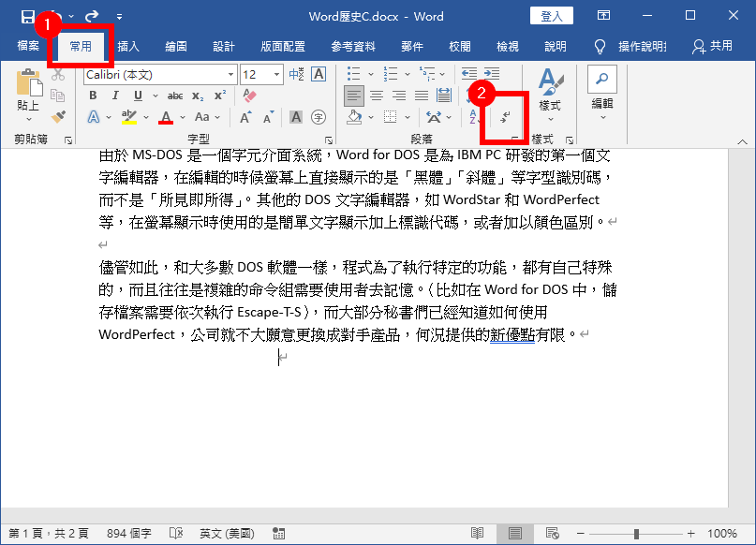Clear all formatting with eraser icon
This screenshot has height=545, width=756.
pos(250,96)
